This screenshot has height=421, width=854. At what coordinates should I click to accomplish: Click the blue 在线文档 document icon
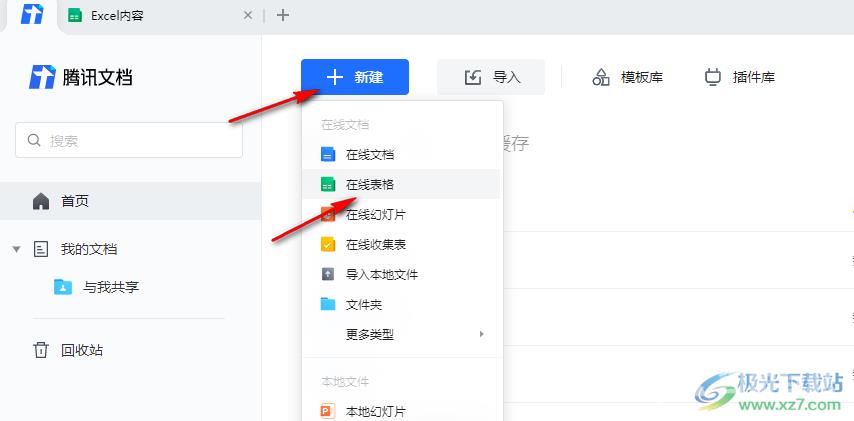pyautogui.click(x=328, y=155)
